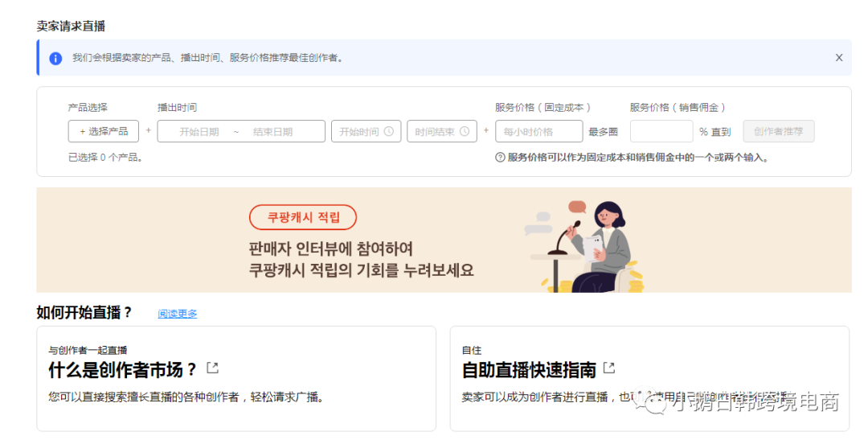Open the 쿠팡캐시 적립 banner button

(303, 217)
